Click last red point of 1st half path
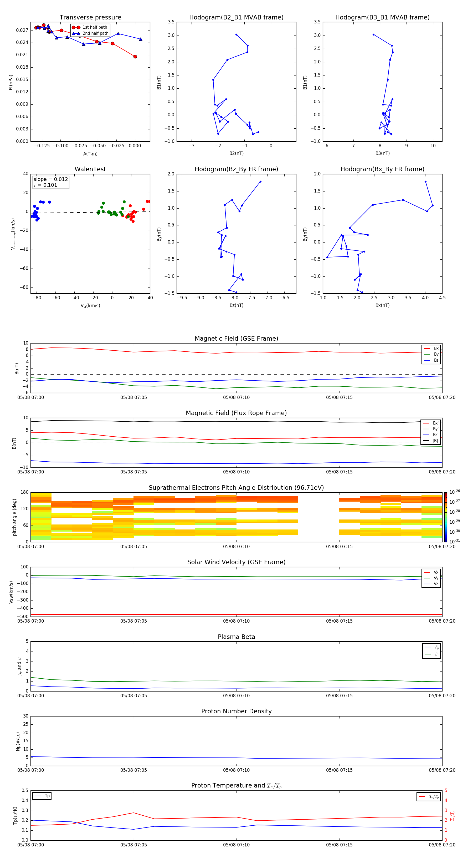Screen dimensions: 473x868 [135, 57]
